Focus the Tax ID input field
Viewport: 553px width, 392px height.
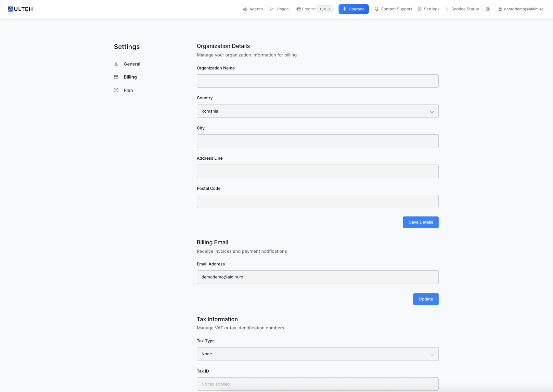point(317,384)
